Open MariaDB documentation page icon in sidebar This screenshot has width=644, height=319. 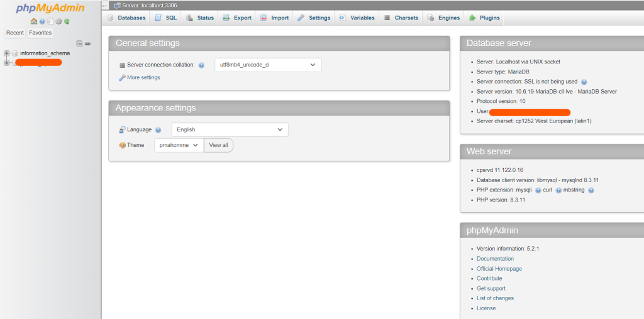coord(50,21)
